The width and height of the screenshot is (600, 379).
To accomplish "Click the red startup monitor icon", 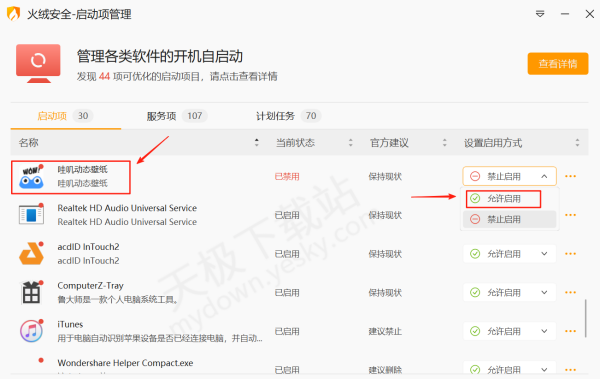I will click(38, 63).
